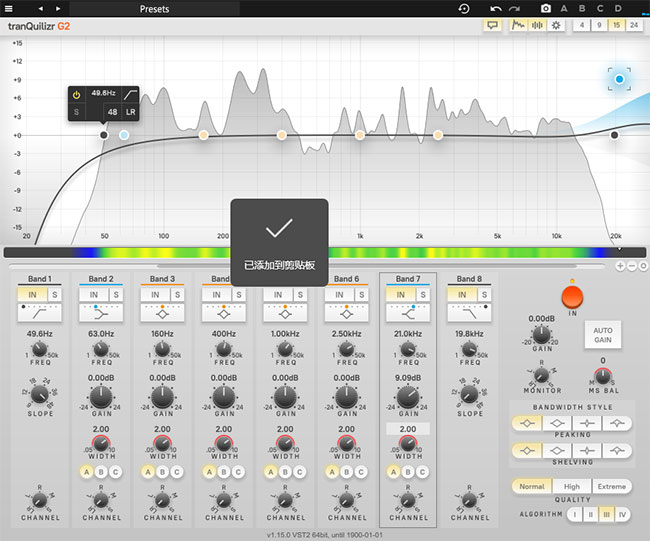Toggle the spectrum analyzer curve icon
The image size is (650, 541).
518,25
